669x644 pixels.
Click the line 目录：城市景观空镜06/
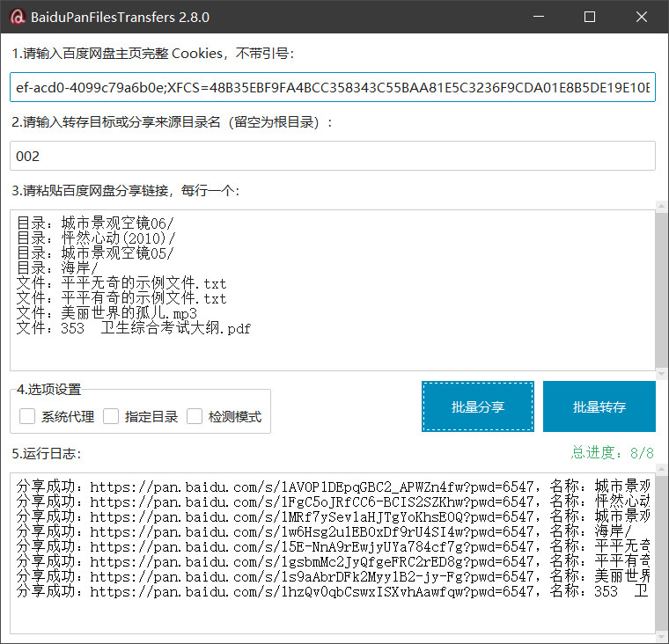pyautogui.click(x=95, y=223)
